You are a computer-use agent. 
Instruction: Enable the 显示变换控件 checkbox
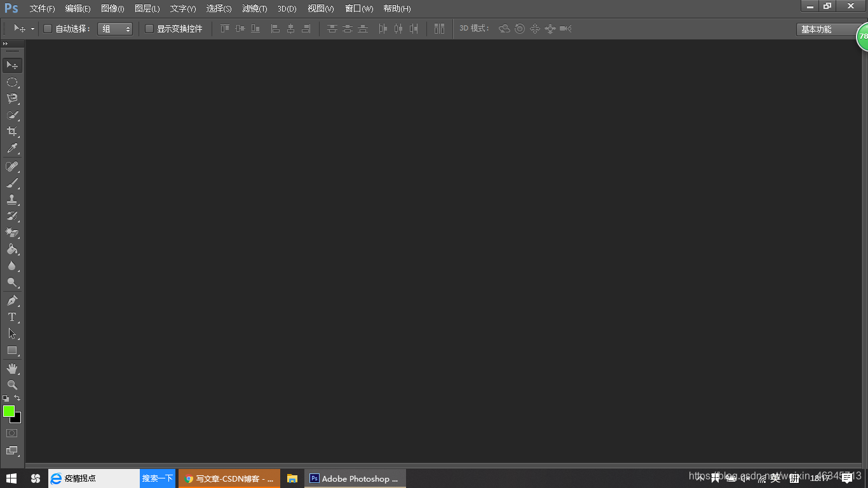coord(149,29)
